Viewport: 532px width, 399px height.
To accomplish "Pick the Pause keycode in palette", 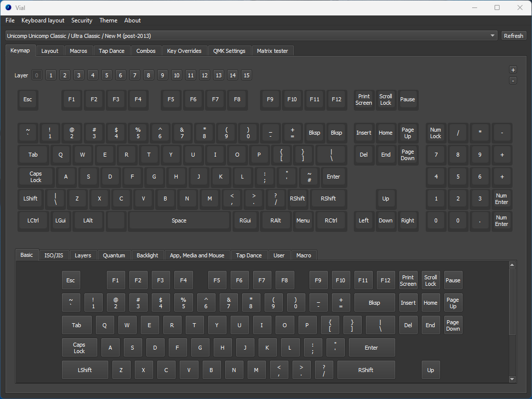I will coord(453,280).
